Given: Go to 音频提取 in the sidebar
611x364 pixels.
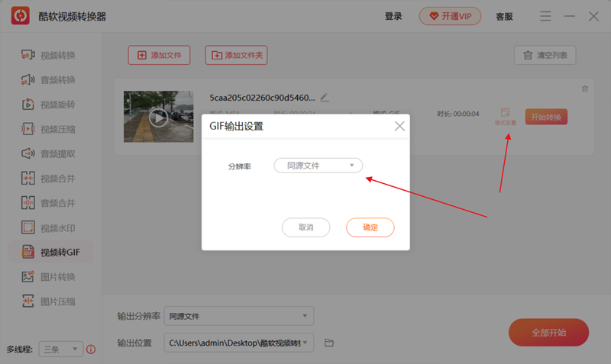Looking at the screenshot, I should click(48, 154).
